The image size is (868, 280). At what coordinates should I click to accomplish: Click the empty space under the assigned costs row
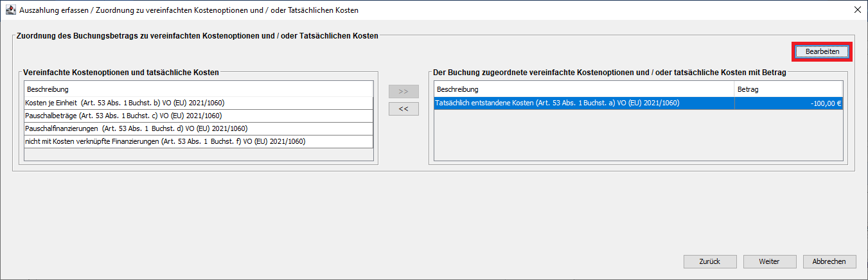(637, 134)
